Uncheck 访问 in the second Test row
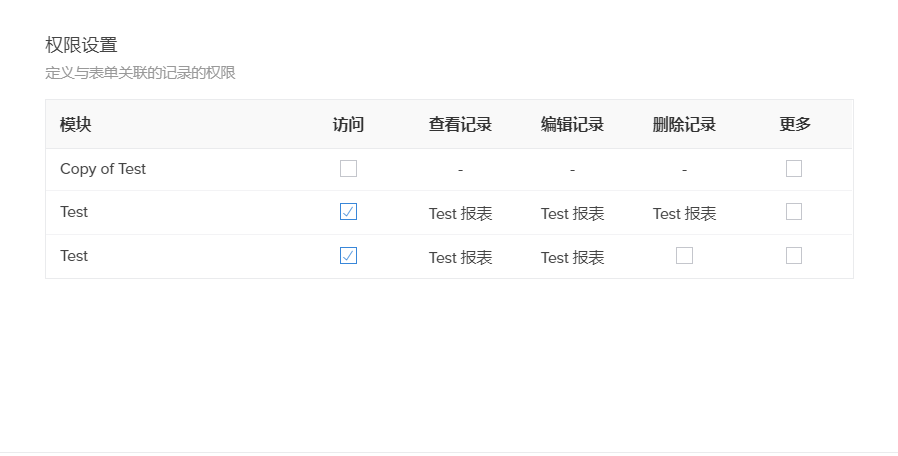This screenshot has width=898, height=456. click(348, 256)
